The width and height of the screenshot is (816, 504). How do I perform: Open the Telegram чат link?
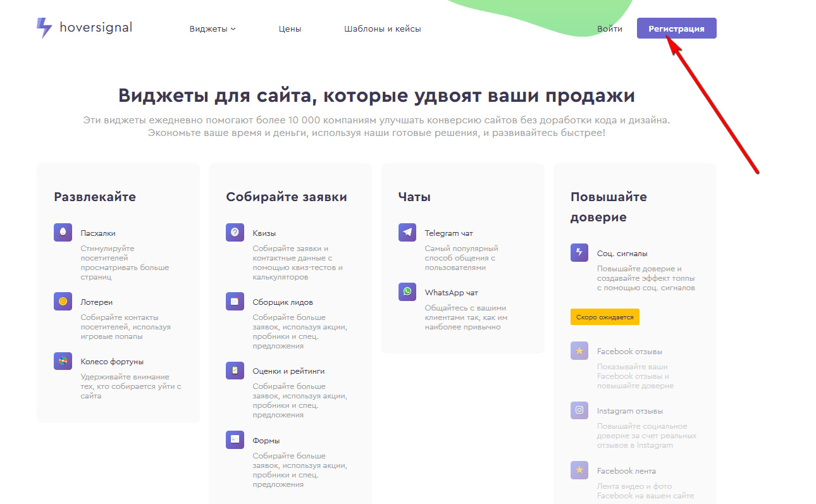click(448, 233)
